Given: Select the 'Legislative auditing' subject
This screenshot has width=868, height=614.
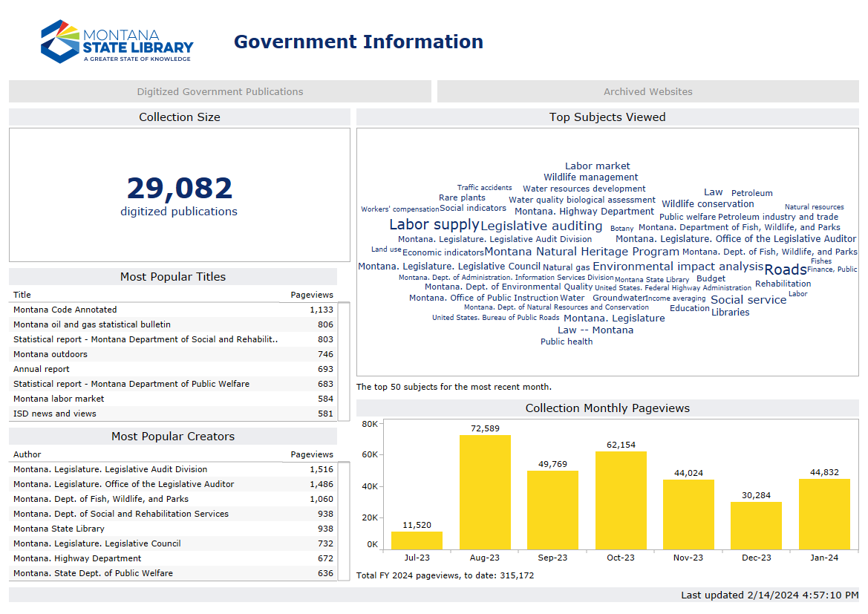Looking at the screenshot, I should tap(542, 226).
